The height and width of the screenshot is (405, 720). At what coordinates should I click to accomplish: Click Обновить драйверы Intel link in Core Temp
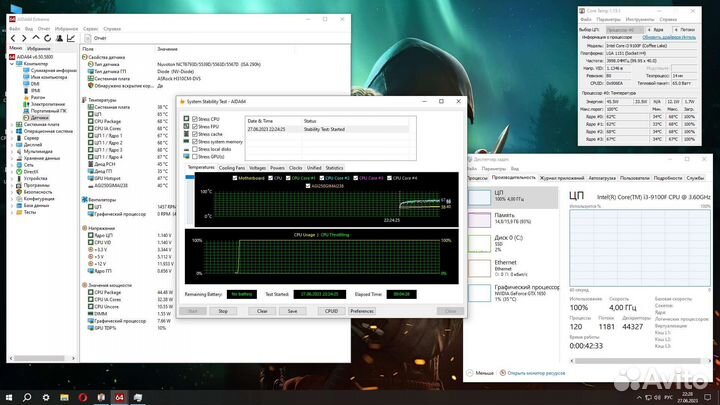click(x=669, y=37)
